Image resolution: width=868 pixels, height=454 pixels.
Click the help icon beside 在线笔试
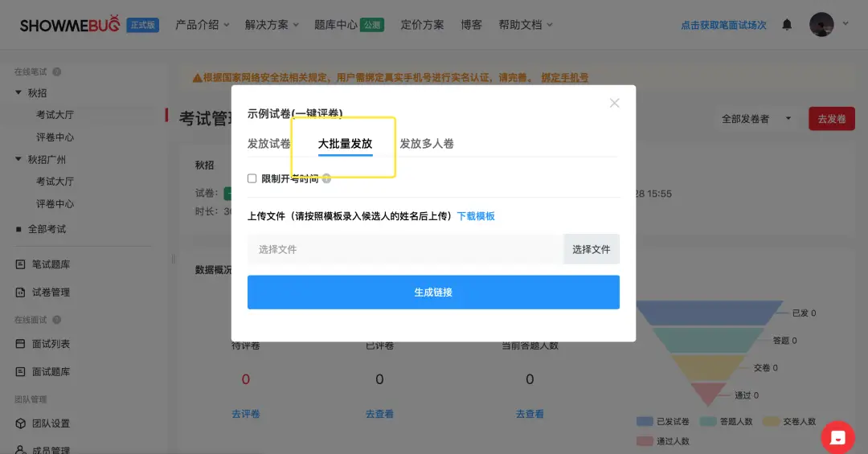[56, 72]
